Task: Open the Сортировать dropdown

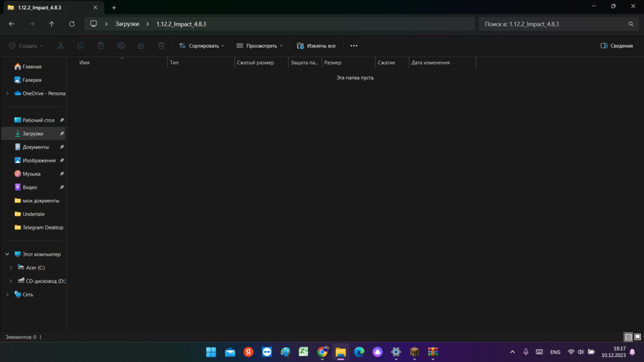Action: pos(202,46)
